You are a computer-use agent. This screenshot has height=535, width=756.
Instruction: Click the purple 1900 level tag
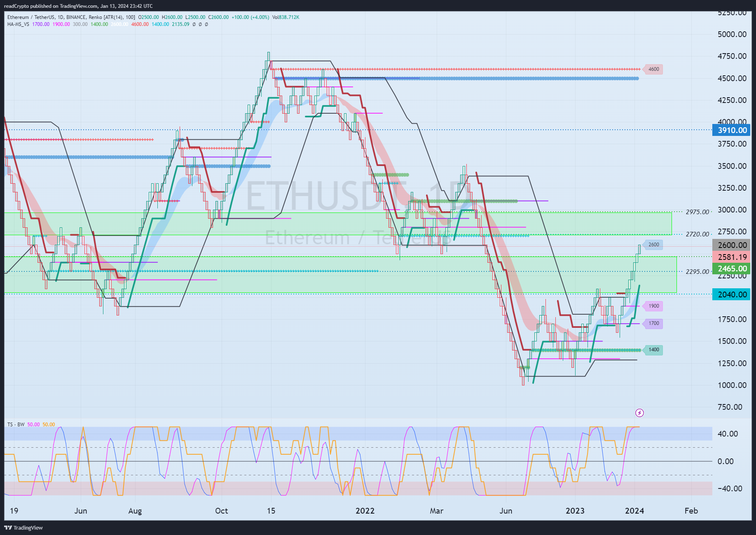653,306
